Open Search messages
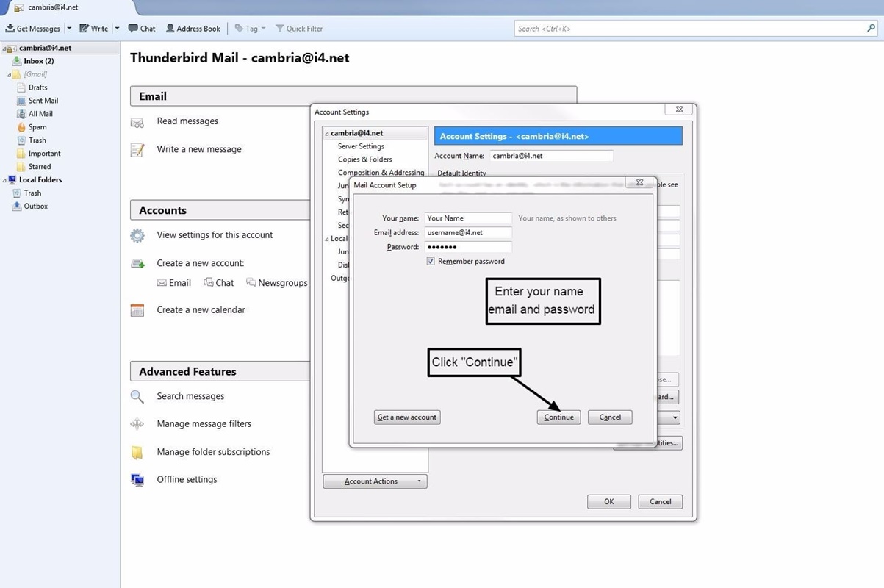The height and width of the screenshot is (588, 884). click(x=190, y=396)
